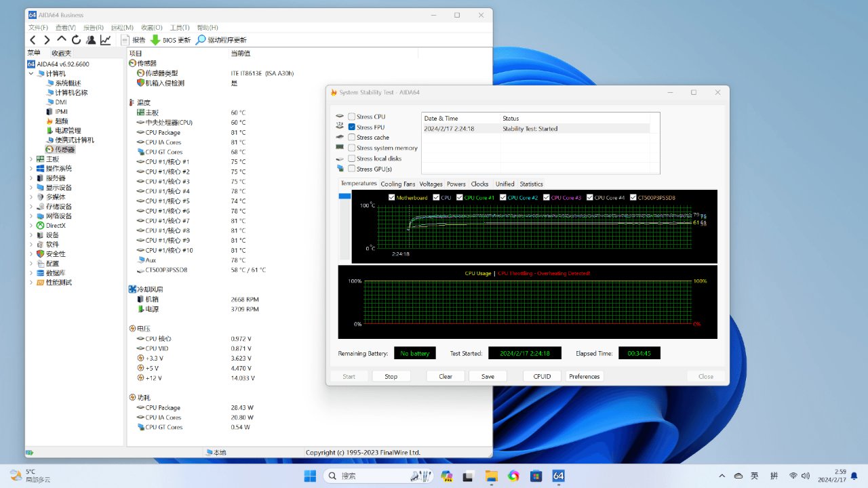Image resolution: width=868 pixels, height=488 pixels.
Task: Click the graph chart icon in toolbar
Action: pyautogui.click(x=106, y=40)
